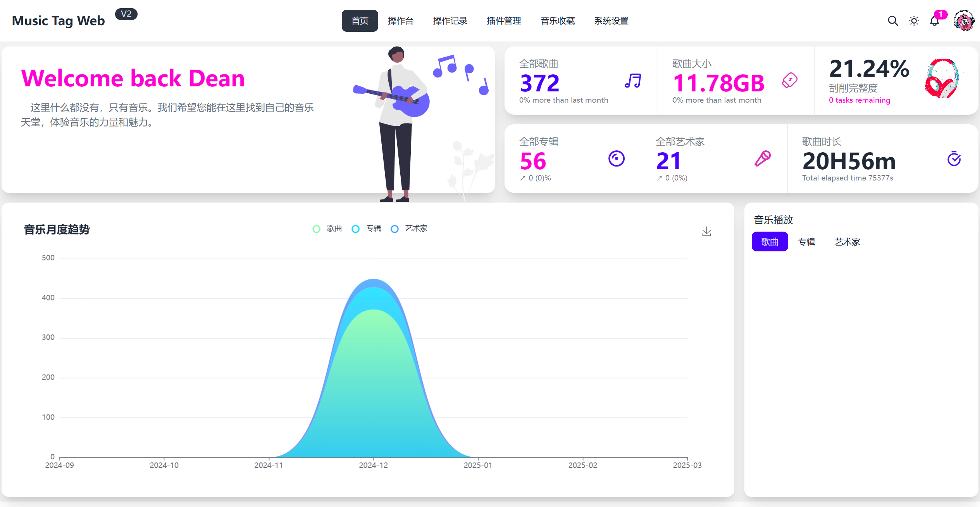Viewport: 980px width, 507px height.
Task: Click the stopwatch icon beside song duration
Action: (954, 159)
